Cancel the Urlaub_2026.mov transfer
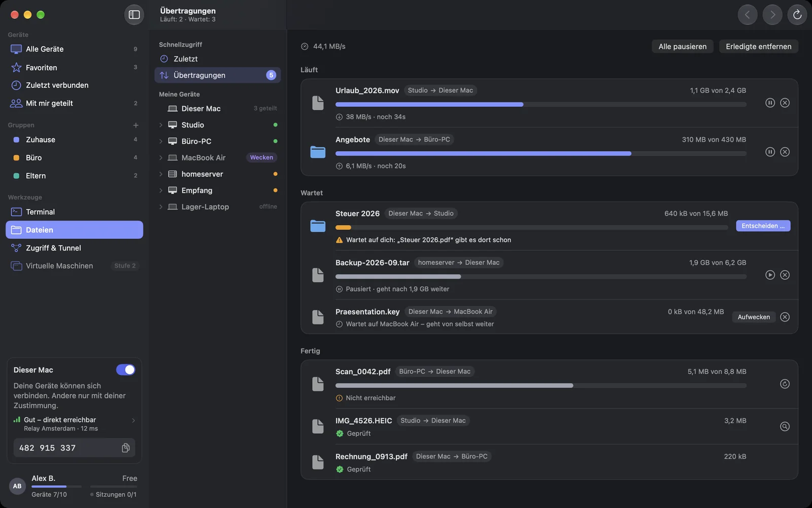Image resolution: width=812 pixels, height=508 pixels. click(785, 103)
